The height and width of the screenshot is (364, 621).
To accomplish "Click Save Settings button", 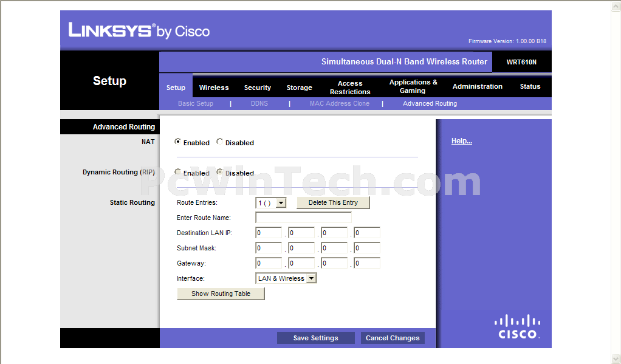I will [x=315, y=338].
